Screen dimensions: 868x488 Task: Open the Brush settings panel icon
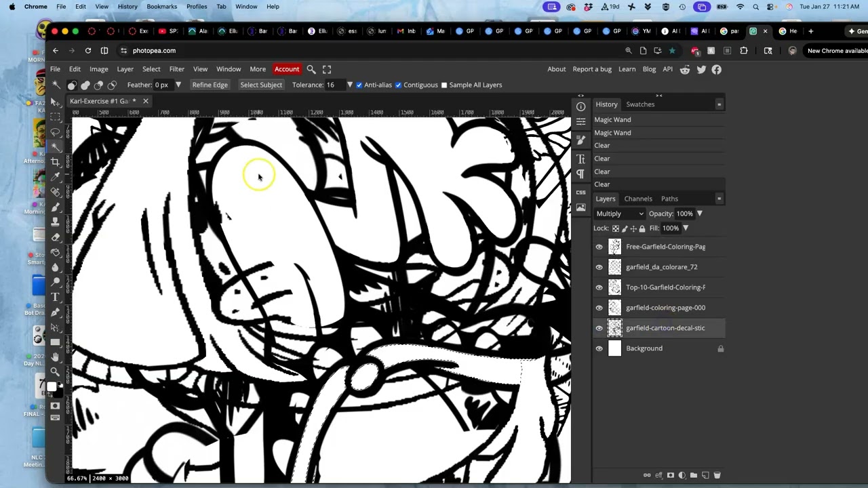(x=580, y=140)
